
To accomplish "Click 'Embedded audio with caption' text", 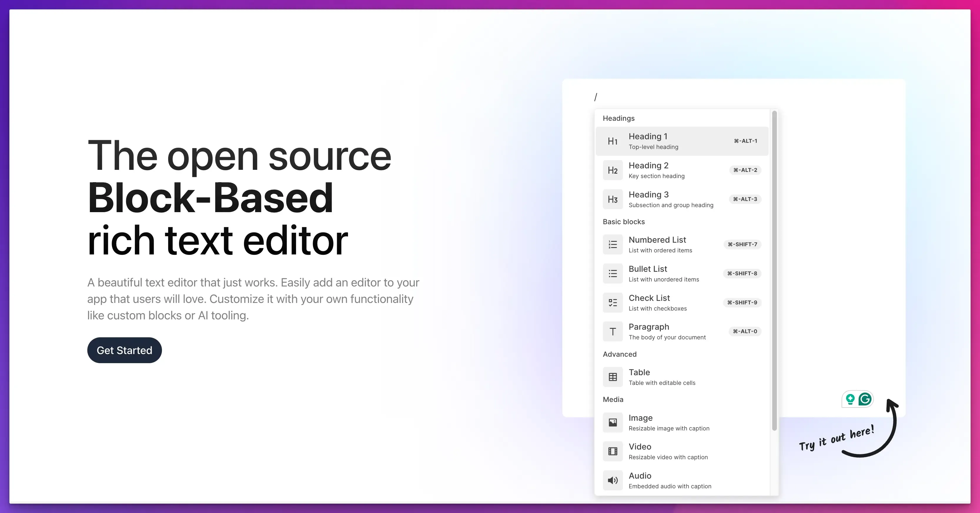I will 670,486.
